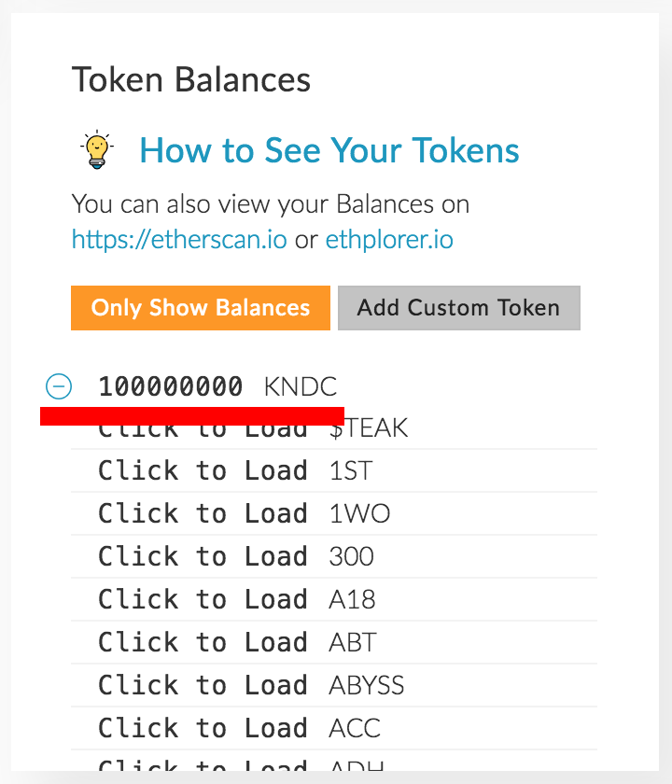The image size is (672, 784).
Task: Click the $TEAK token symbol
Action: coord(369,430)
